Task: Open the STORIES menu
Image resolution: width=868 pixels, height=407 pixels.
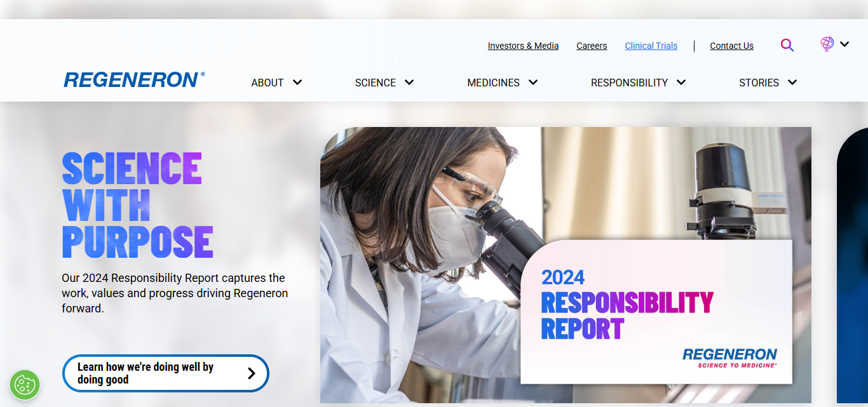Action: (x=759, y=83)
